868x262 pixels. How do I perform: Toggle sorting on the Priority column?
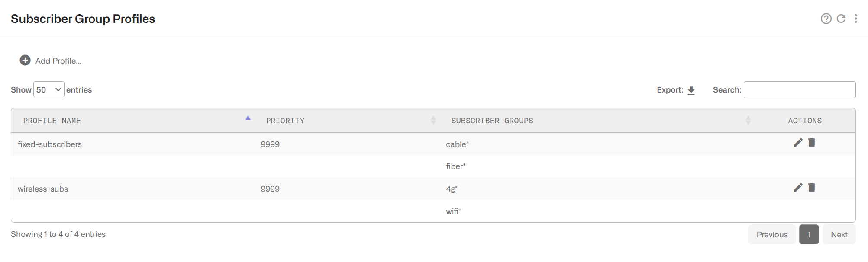433,120
